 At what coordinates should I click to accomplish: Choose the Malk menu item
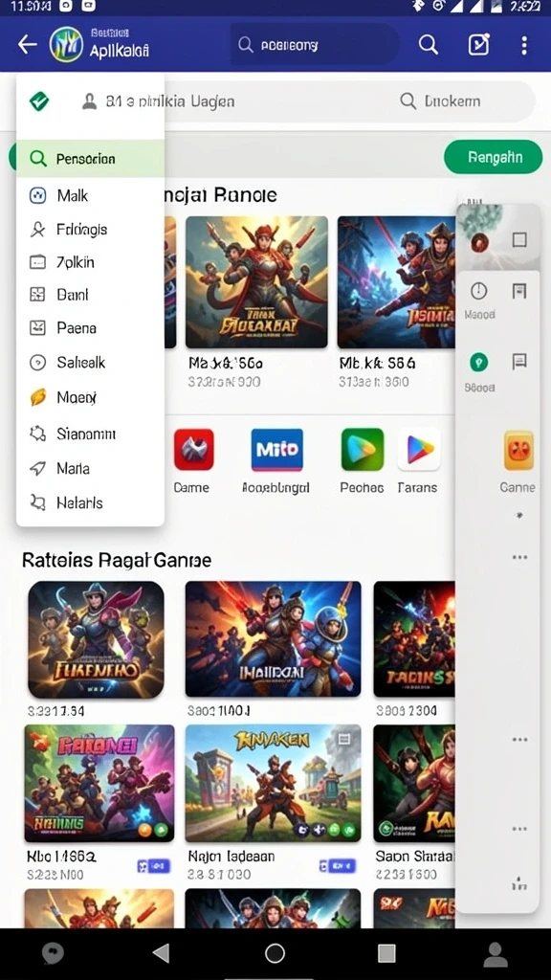tap(91, 195)
